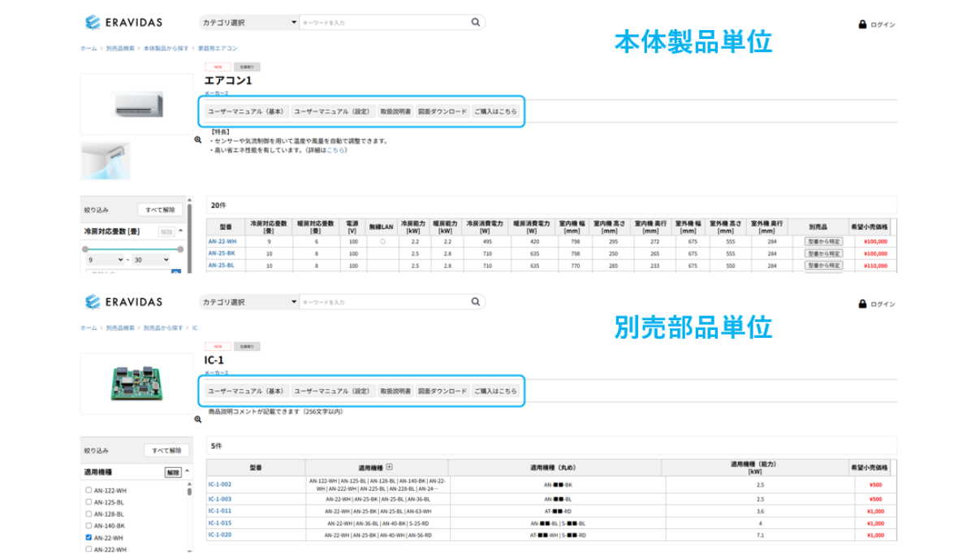
Task: Click the search magnifier icon in the IC-1 page header
Action: (477, 302)
